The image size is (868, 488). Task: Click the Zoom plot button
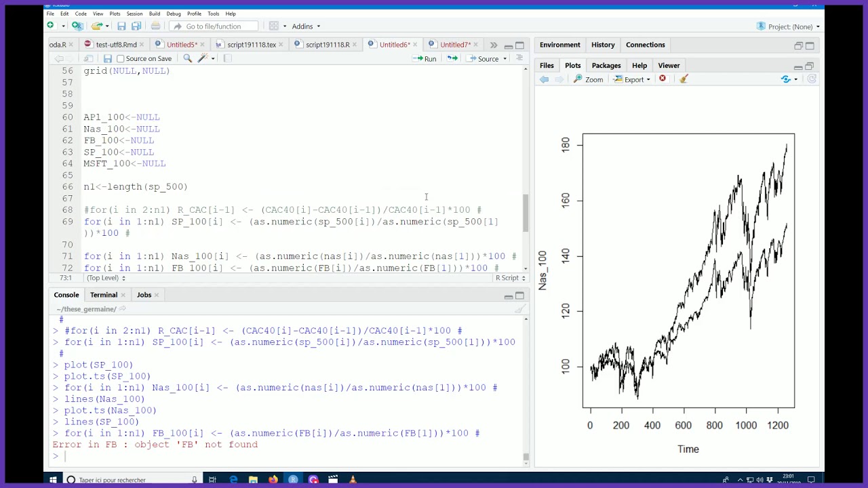coord(588,79)
